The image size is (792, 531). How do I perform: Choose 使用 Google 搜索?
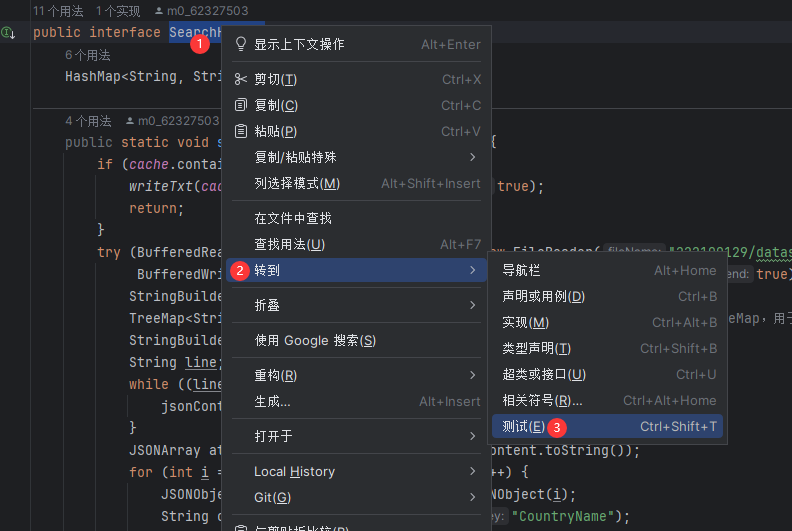[315, 340]
